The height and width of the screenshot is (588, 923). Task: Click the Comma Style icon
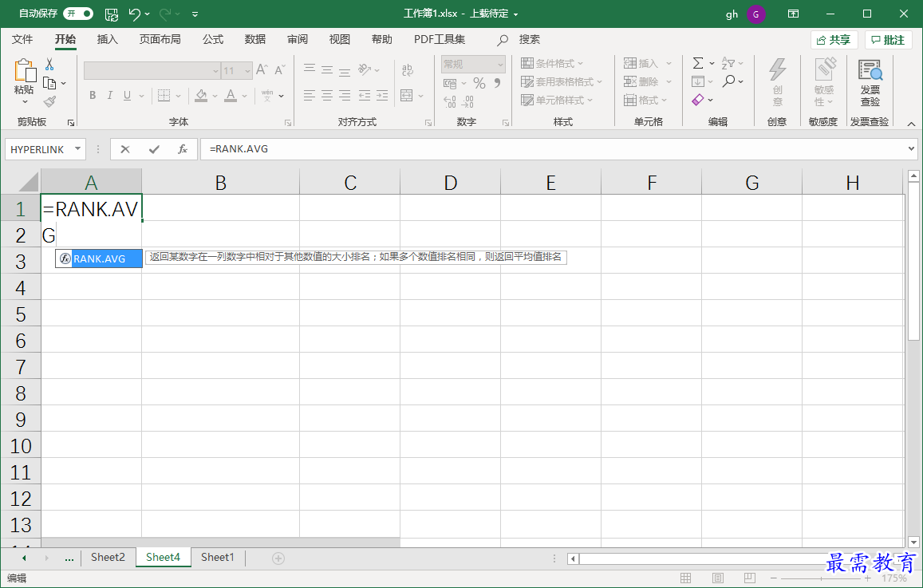(x=498, y=83)
